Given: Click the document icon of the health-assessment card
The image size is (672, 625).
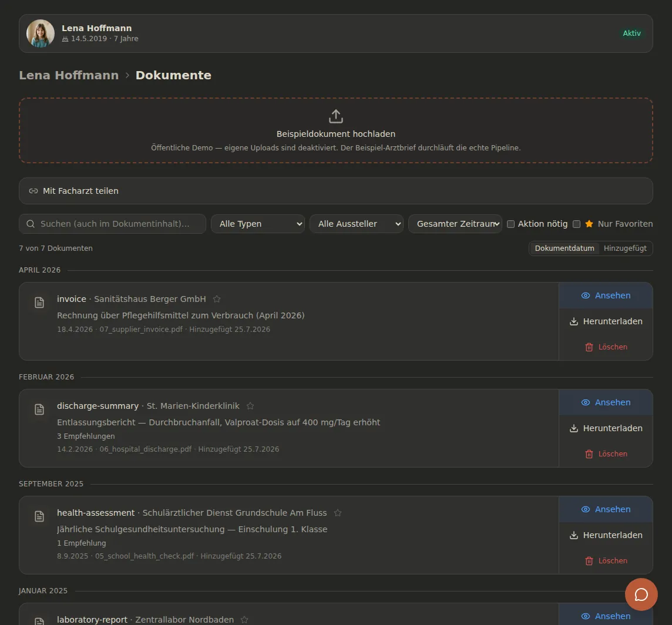Looking at the screenshot, I should 39,516.
